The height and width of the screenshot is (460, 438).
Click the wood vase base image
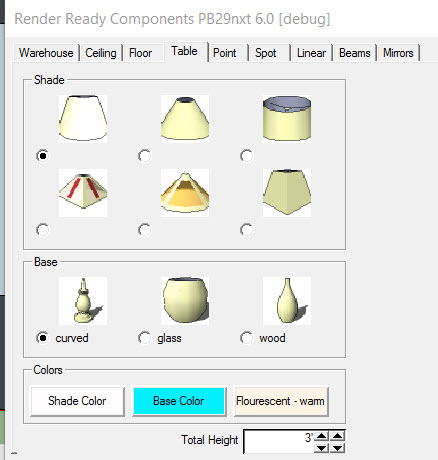coord(287,301)
